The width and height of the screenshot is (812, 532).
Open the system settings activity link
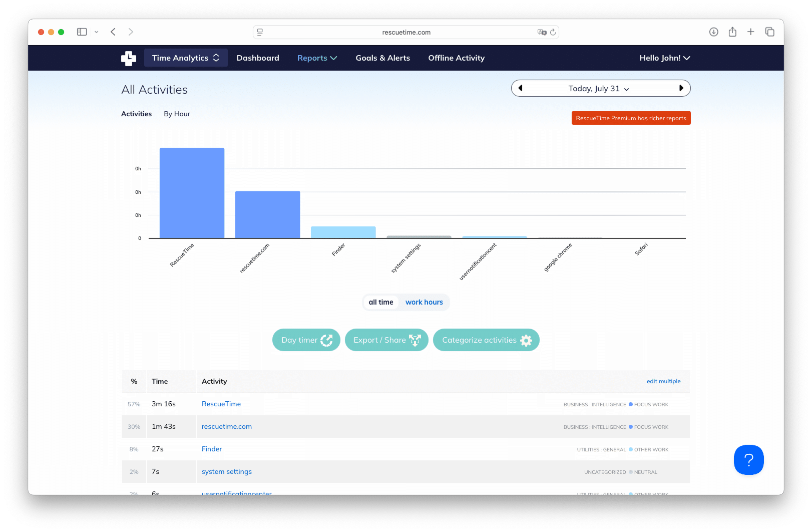pyautogui.click(x=227, y=471)
